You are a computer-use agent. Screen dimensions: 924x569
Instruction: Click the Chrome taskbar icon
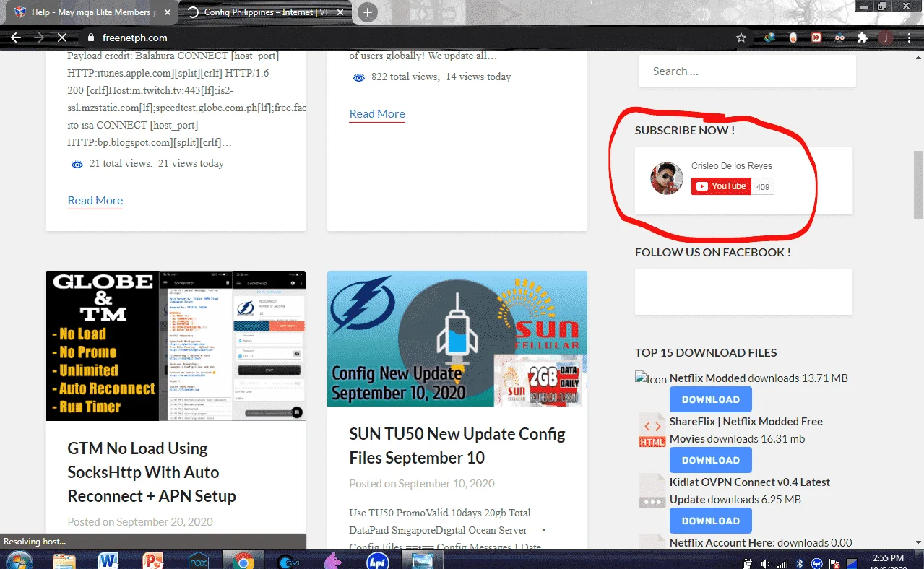243,561
